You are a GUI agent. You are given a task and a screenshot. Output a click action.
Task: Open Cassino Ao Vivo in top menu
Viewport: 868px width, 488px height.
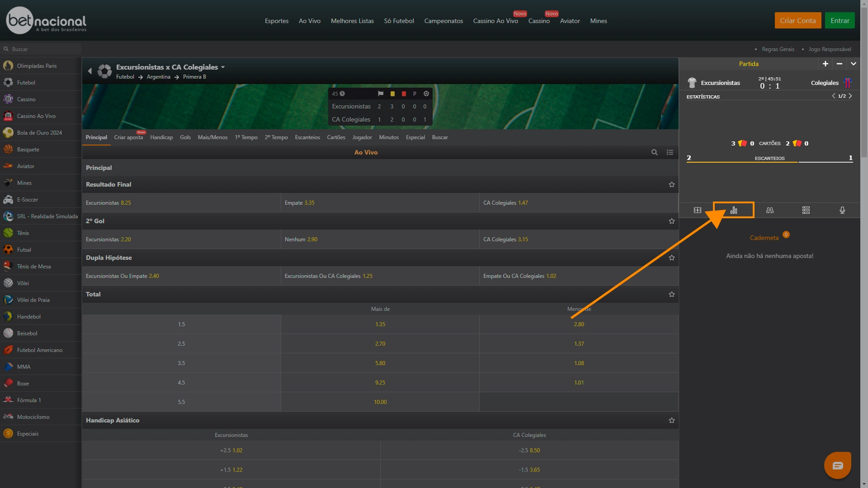tap(495, 21)
